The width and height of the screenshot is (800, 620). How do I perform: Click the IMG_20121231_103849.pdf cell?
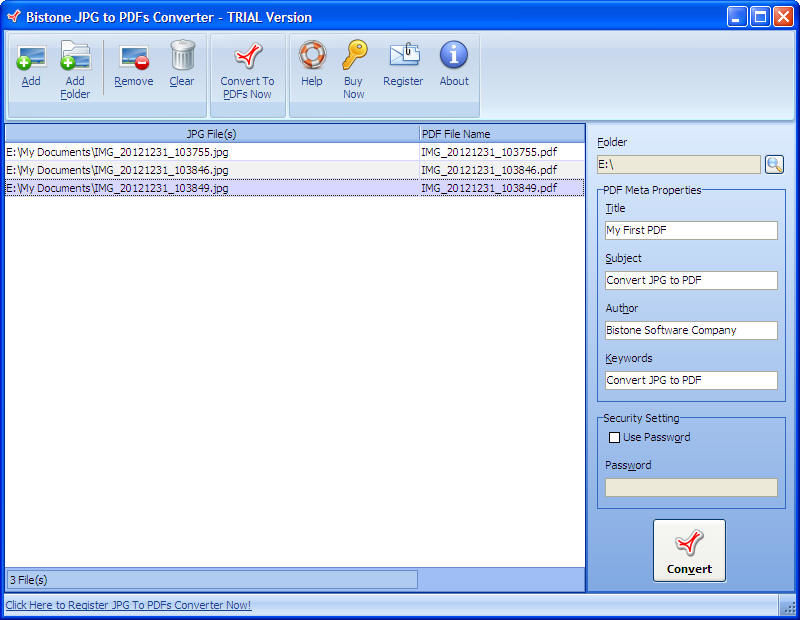(x=502, y=188)
